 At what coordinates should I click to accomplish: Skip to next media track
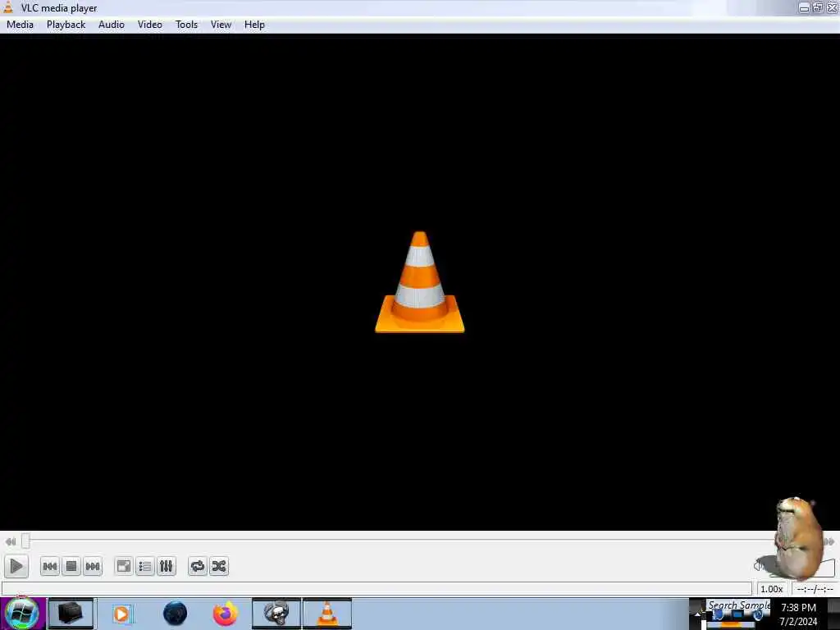tap(93, 566)
